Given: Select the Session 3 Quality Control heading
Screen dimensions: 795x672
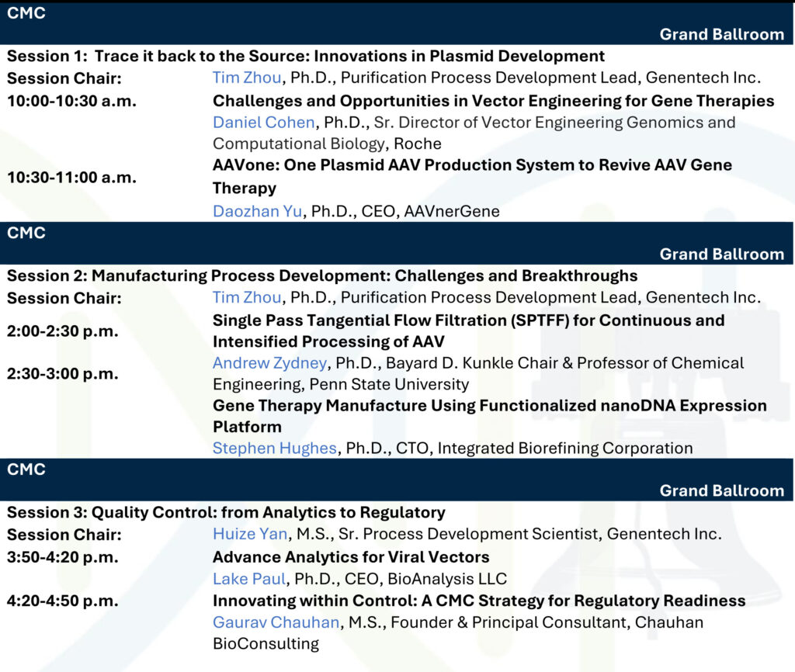Looking at the screenshot, I should [226, 512].
